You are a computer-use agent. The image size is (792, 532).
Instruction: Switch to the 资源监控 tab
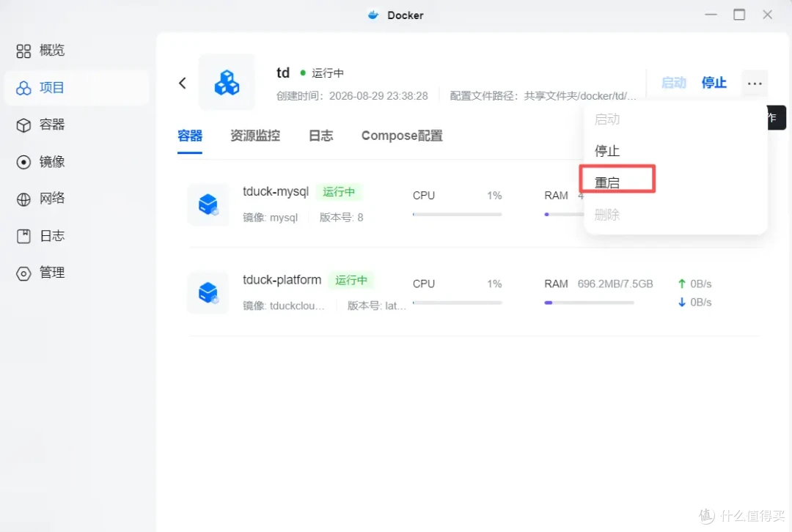[x=255, y=136]
